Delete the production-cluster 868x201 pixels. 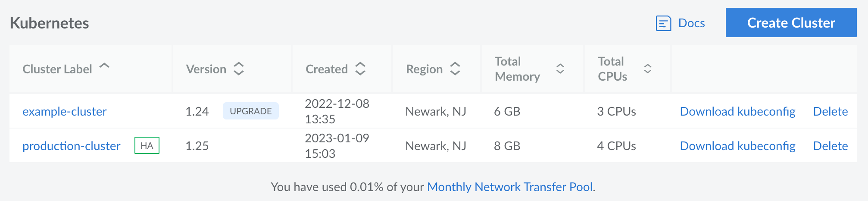[x=830, y=146]
